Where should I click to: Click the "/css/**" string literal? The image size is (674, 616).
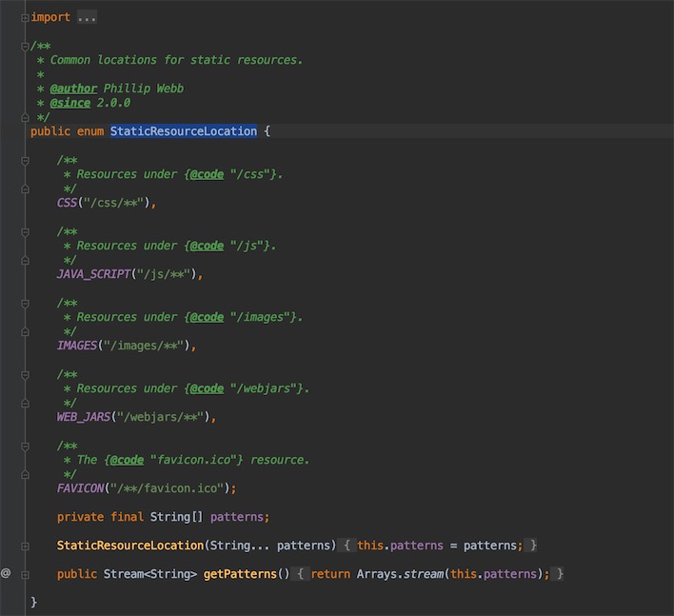tap(113, 203)
